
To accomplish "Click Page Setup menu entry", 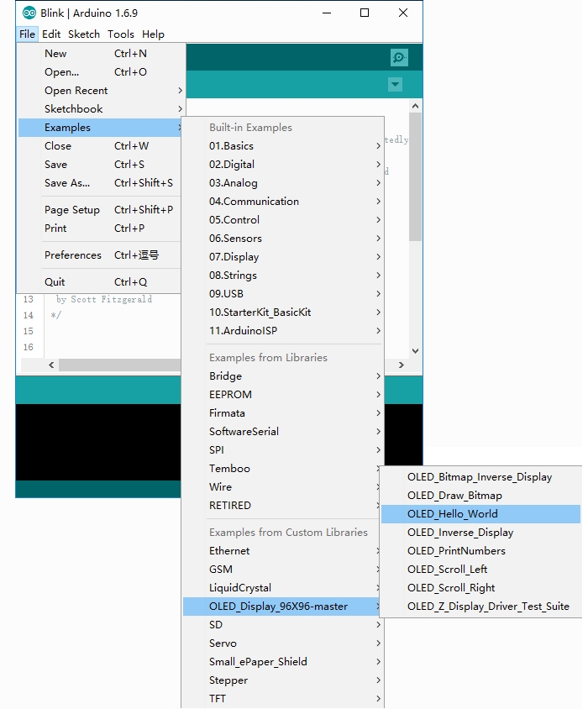I will click(x=72, y=210).
